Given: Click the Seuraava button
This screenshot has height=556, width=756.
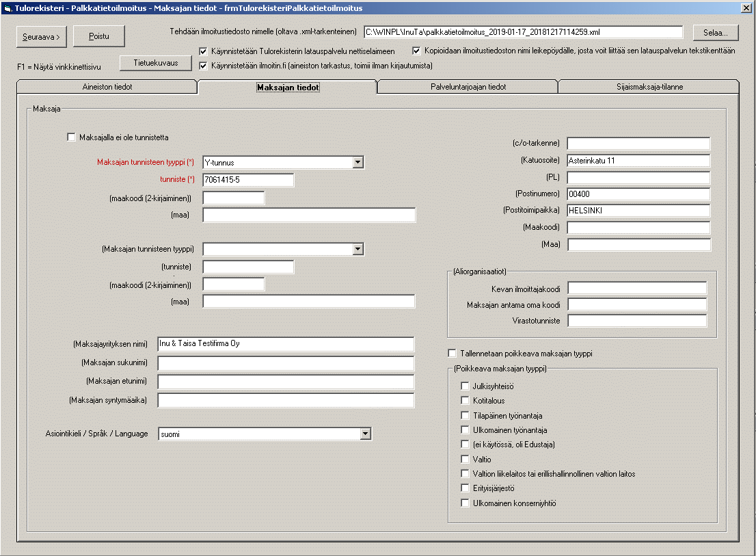Looking at the screenshot, I should pos(42,36).
